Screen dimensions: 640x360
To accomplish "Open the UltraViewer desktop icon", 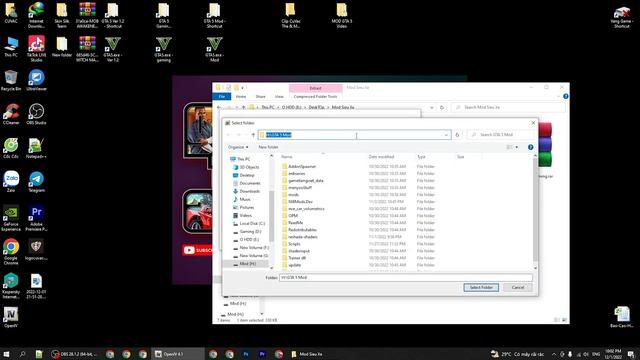I will click(36, 80).
